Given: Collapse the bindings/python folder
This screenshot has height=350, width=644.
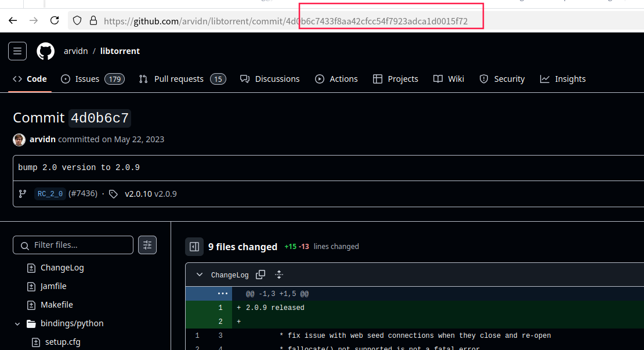Looking at the screenshot, I should tap(19, 323).
